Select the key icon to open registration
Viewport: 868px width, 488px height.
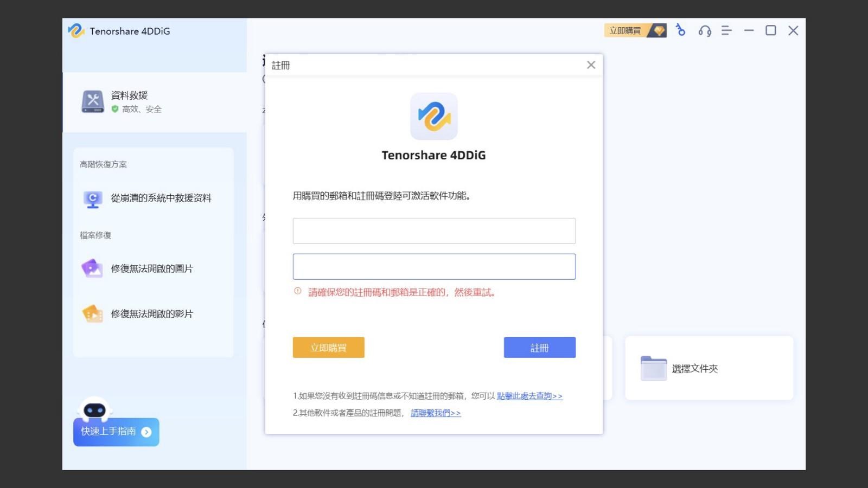pyautogui.click(x=680, y=31)
